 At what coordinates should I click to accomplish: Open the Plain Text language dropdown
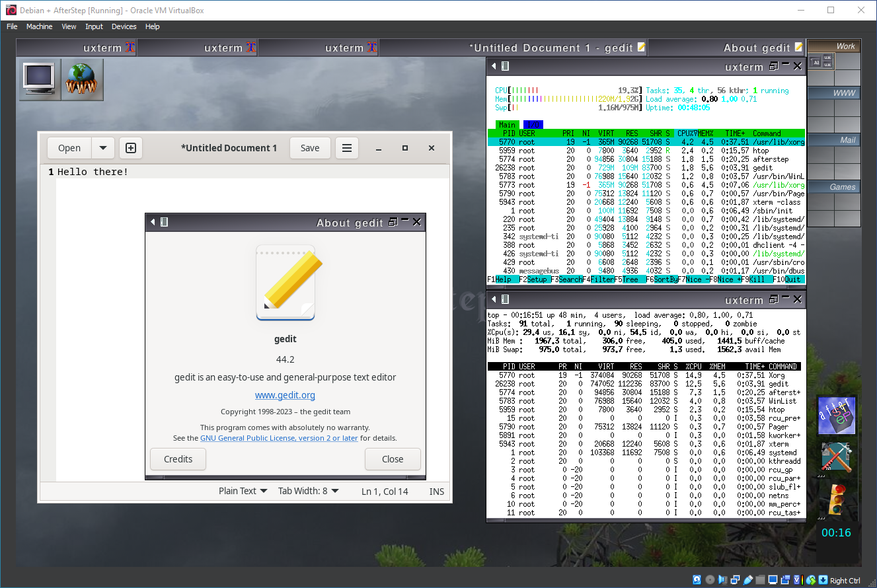click(x=243, y=492)
